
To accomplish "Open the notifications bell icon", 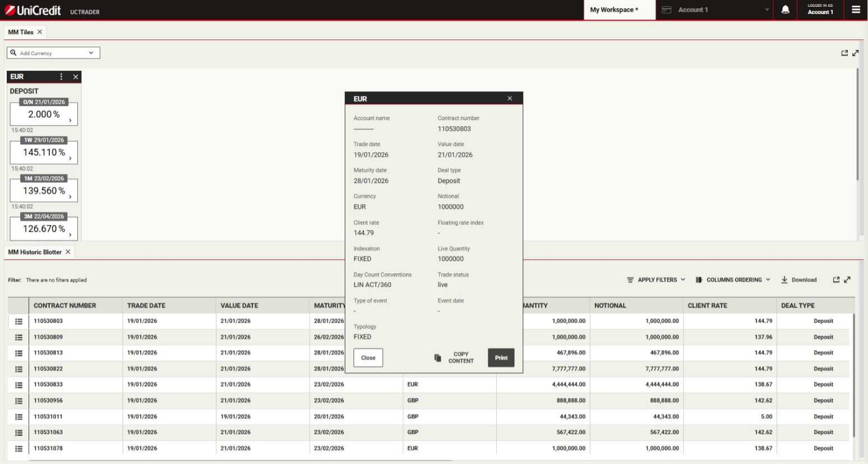I will [785, 10].
